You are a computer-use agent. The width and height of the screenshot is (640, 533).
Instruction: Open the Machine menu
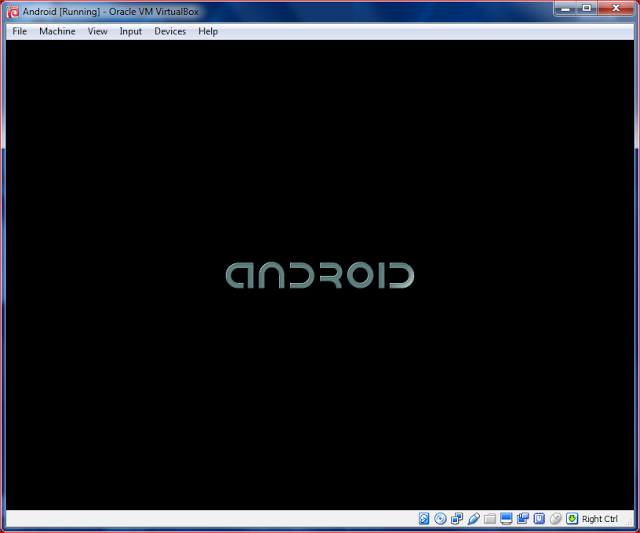click(x=57, y=31)
